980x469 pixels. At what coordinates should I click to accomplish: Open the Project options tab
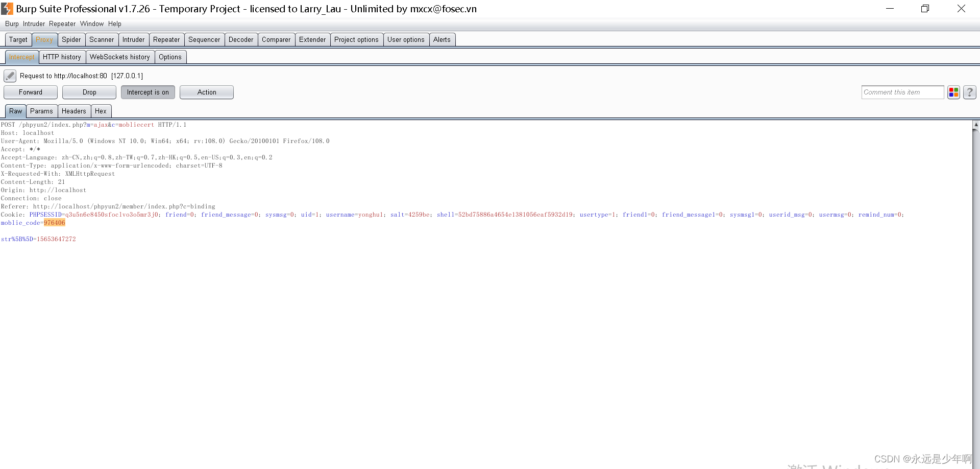coord(356,40)
